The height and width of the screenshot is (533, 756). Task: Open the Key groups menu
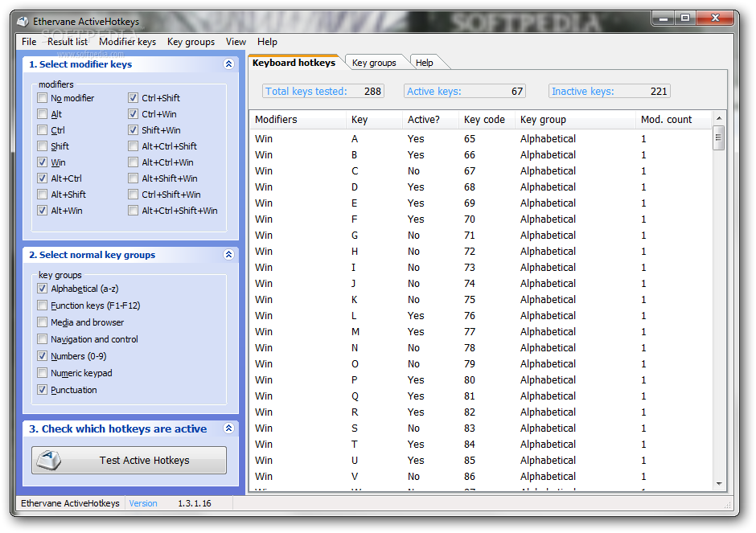click(x=191, y=42)
